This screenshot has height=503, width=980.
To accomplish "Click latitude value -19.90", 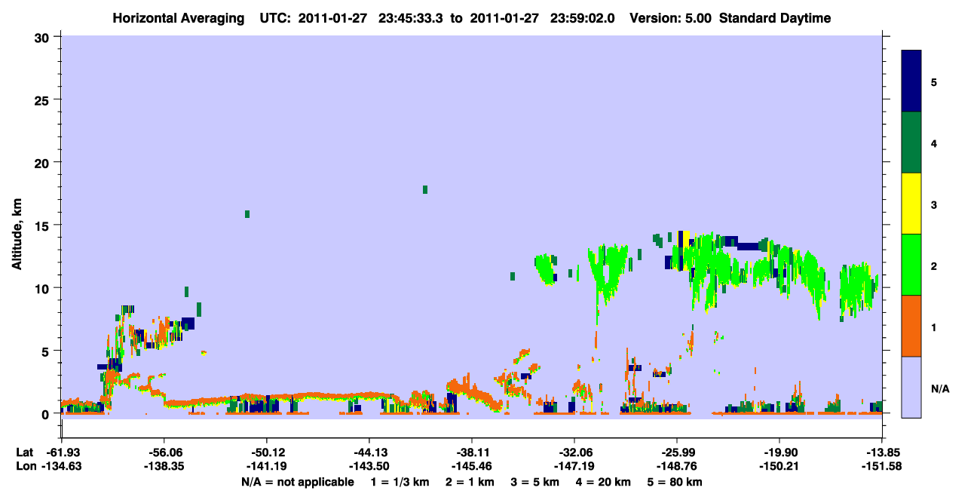I will click(779, 452).
